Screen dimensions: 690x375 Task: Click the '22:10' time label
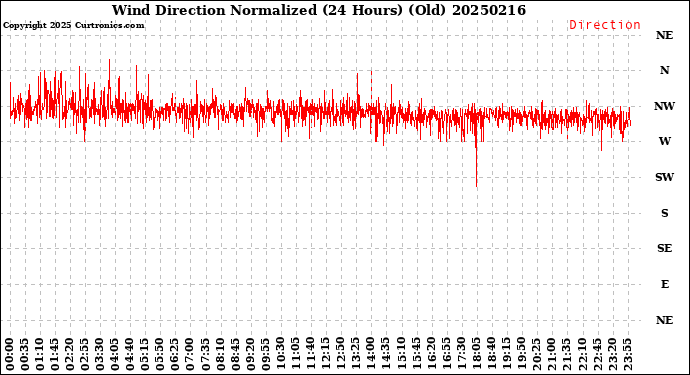click(x=582, y=355)
